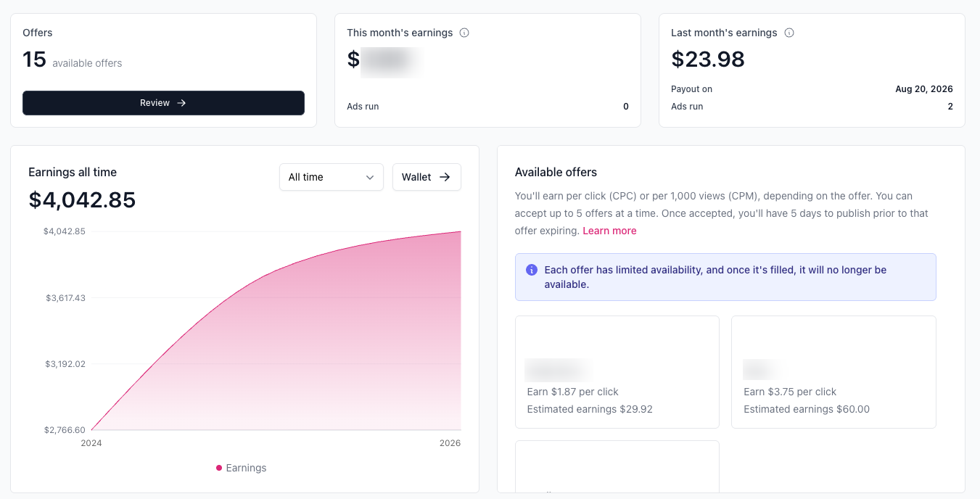980x499 pixels.
Task: Open the All time range dropdown
Action: coord(332,177)
